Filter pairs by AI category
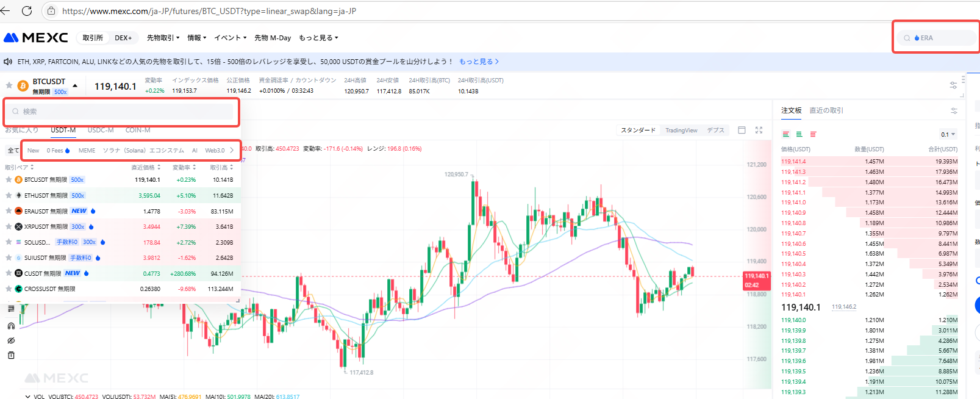This screenshot has width=980, height=399. tap(195, 151)
